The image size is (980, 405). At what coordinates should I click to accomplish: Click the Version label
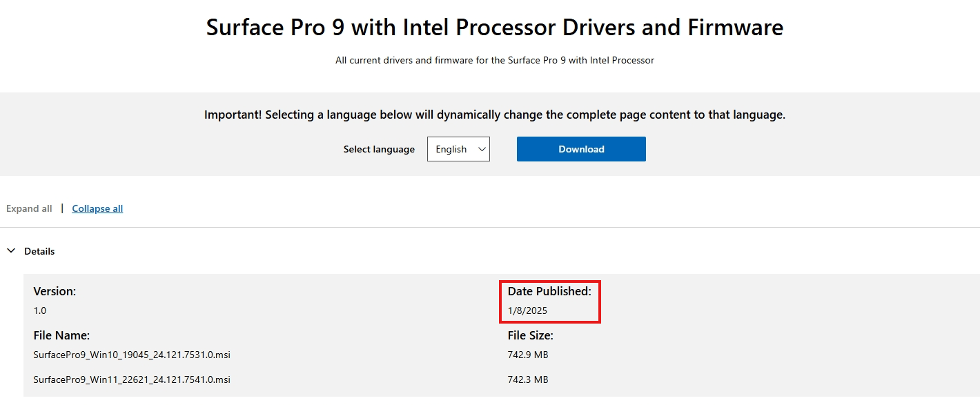[x=55, y=291]
